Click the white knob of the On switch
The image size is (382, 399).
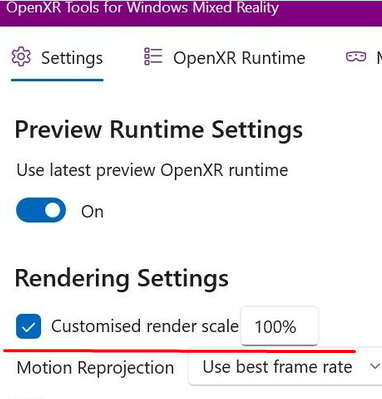(x=53, y=210)
